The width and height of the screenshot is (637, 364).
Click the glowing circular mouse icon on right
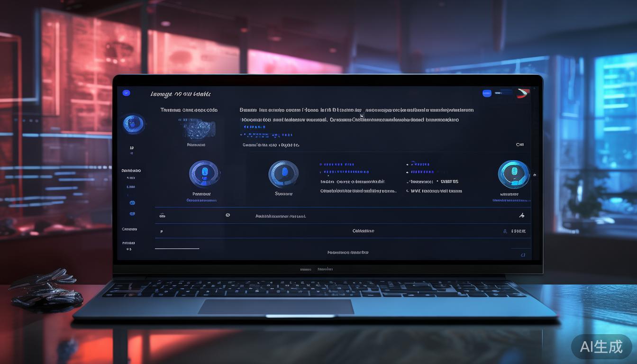pyautogui.click(x=513, y=174)
